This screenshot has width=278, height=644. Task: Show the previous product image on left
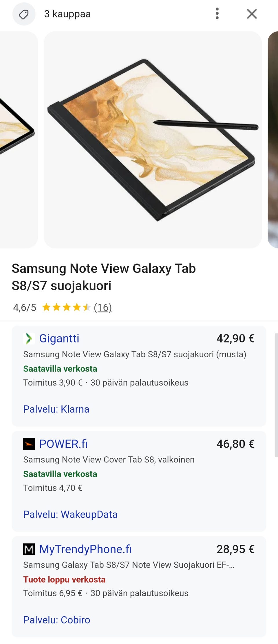(x=19, y=140)
